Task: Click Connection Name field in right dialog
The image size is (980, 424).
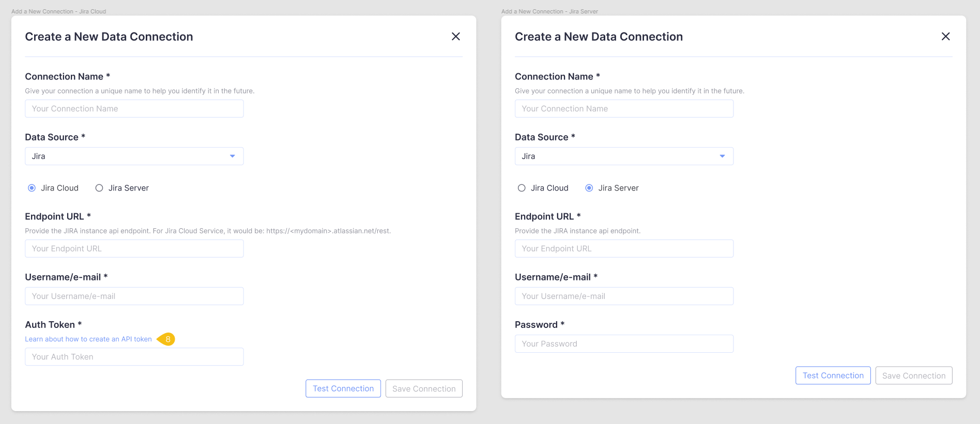Action: click(624, 108)
